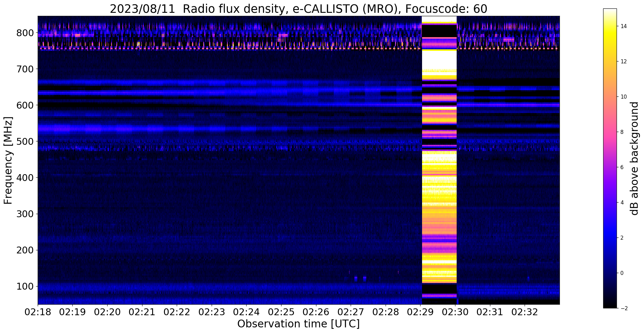
Task: Click the 300 frequency tick label
Action: (25, 214)
